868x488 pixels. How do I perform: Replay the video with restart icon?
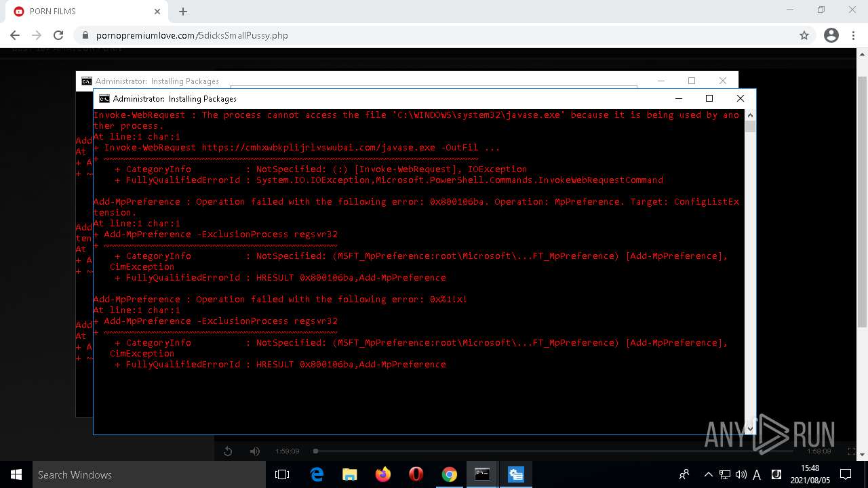(228, 451)
